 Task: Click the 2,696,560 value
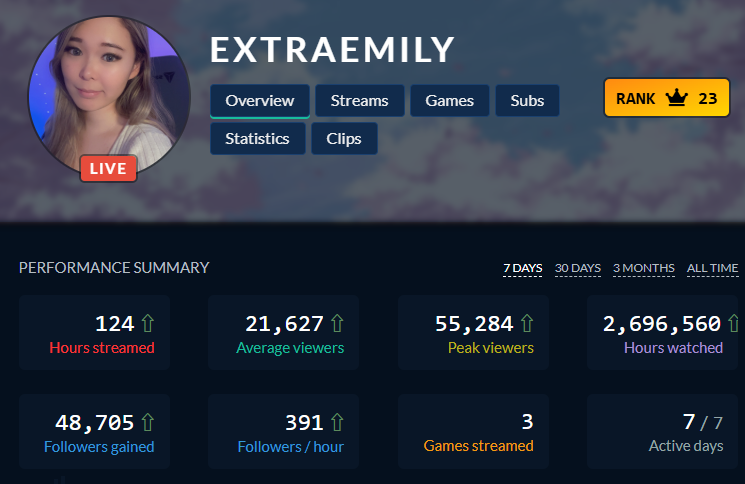[x=662, y=324]
